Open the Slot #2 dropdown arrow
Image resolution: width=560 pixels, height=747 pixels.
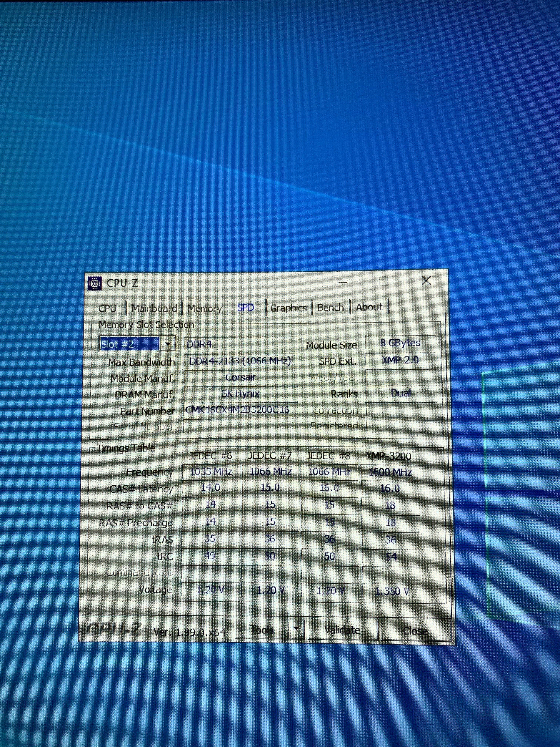click(168, 344)
